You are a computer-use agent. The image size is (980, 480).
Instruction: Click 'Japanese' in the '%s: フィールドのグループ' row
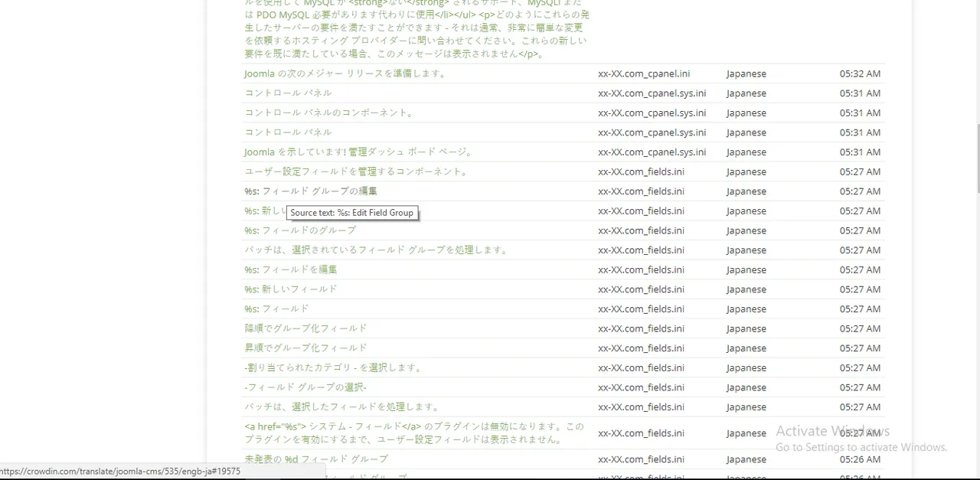746,230
